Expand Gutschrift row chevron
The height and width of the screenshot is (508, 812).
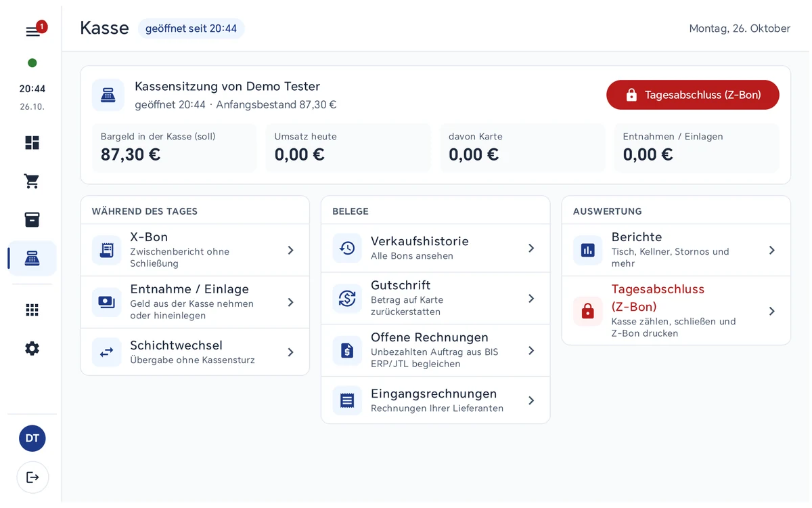pos(531,298)
